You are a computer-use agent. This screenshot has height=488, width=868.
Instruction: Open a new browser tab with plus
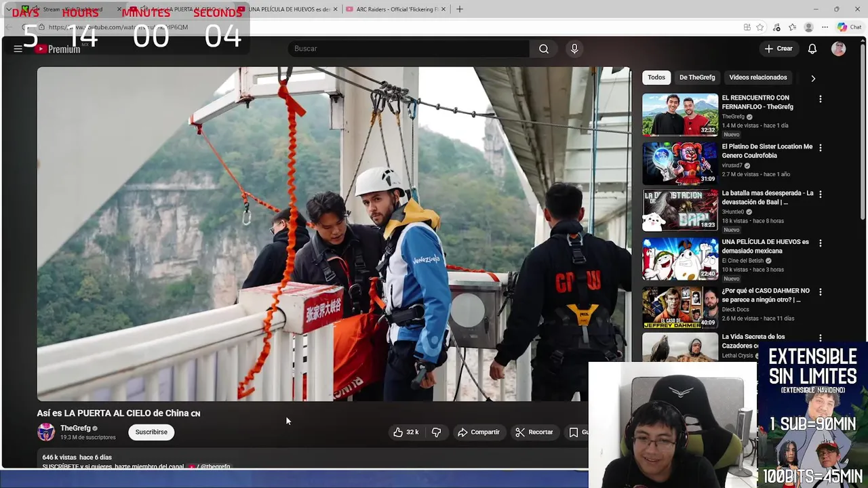(460, 9)
